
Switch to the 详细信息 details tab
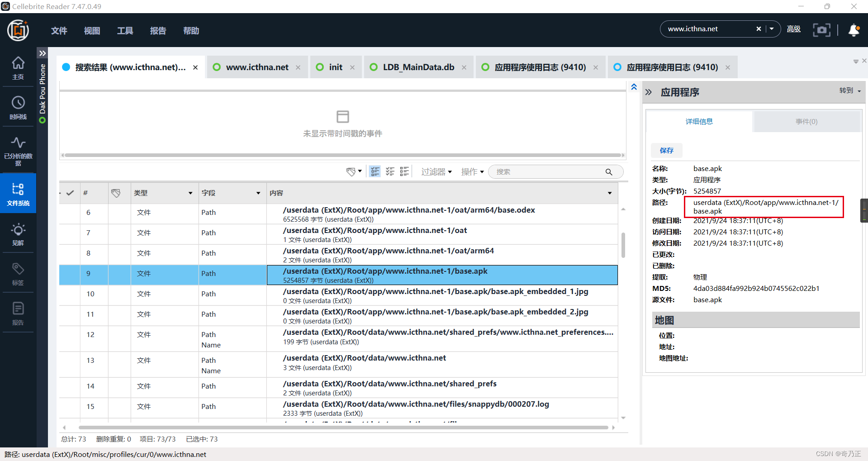699,121
